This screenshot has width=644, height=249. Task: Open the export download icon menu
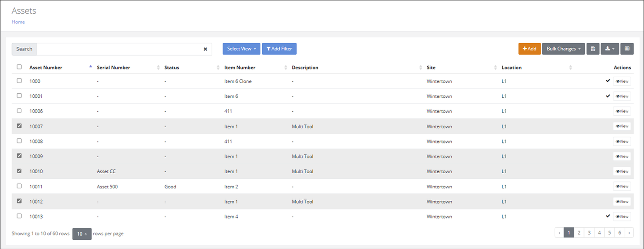(609, 49)
